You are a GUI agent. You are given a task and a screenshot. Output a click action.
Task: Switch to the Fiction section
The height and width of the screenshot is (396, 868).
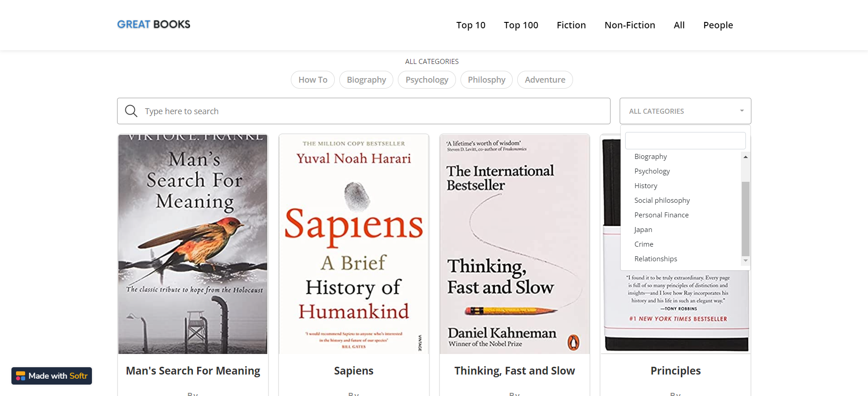click(571, 25)
